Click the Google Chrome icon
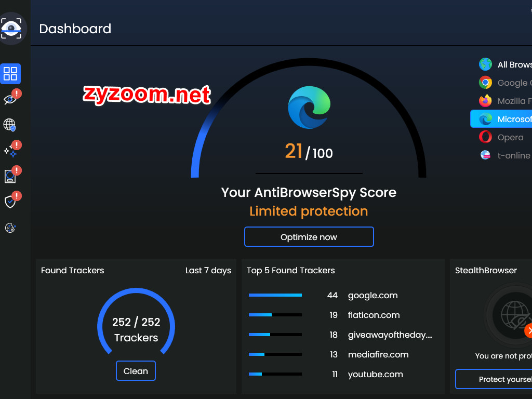The height and width of the screenshot is (399, 532). [x=486, y=83]
